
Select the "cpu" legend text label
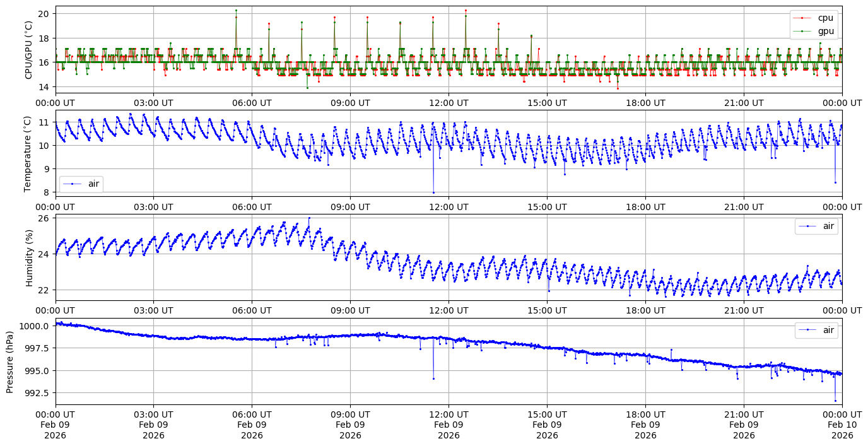click(x=825, y=18)
